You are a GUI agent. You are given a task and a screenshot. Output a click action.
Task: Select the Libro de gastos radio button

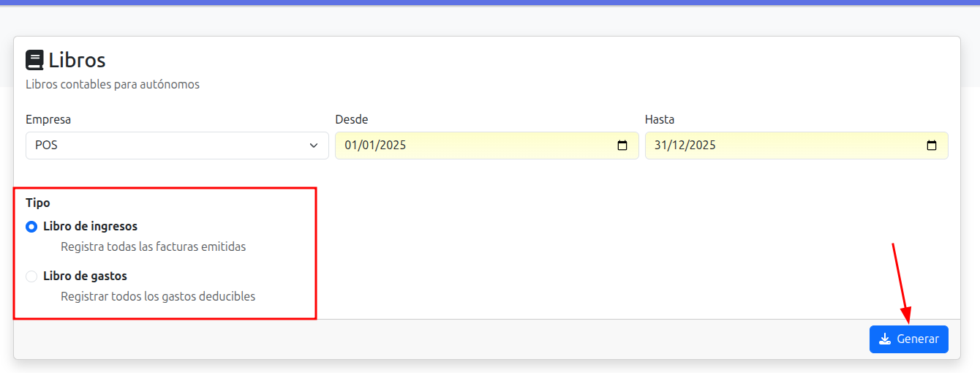[31, 276]
